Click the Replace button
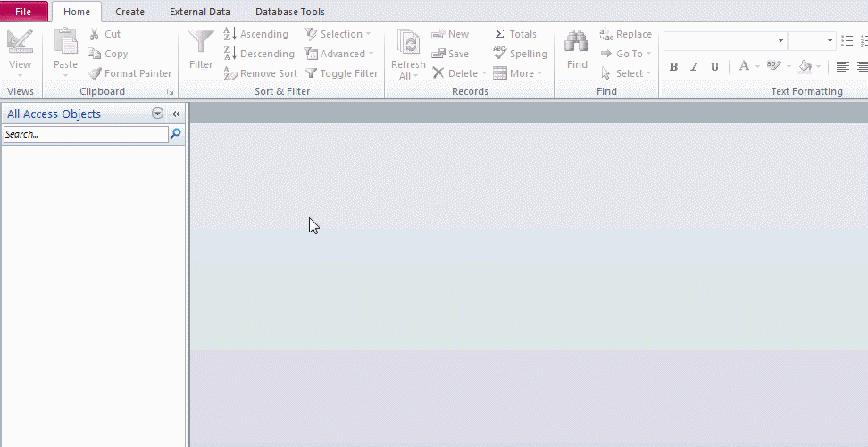This screenshot has height=447, width=868. point(625,34)
